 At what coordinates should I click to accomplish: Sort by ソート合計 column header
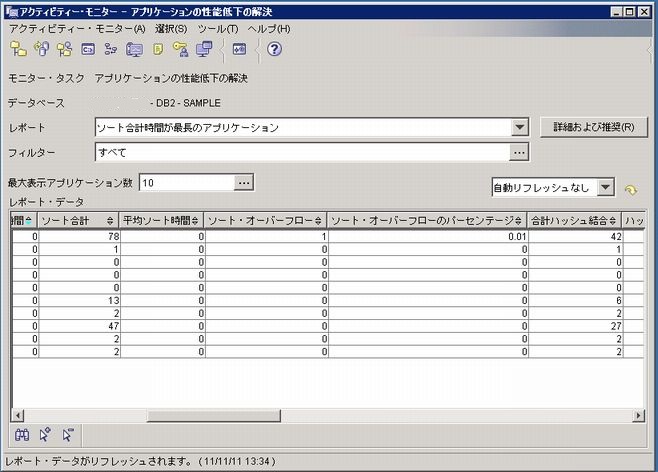[x=78, y=220]
